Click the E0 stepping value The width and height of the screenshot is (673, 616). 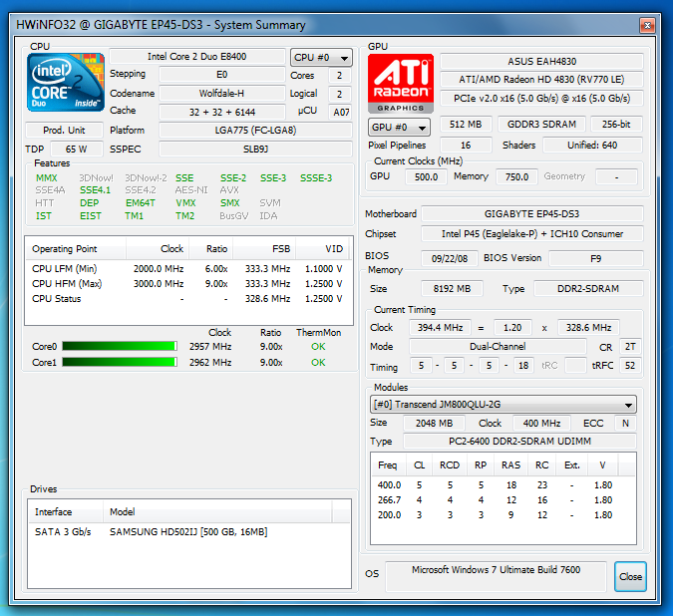point(222,75)
